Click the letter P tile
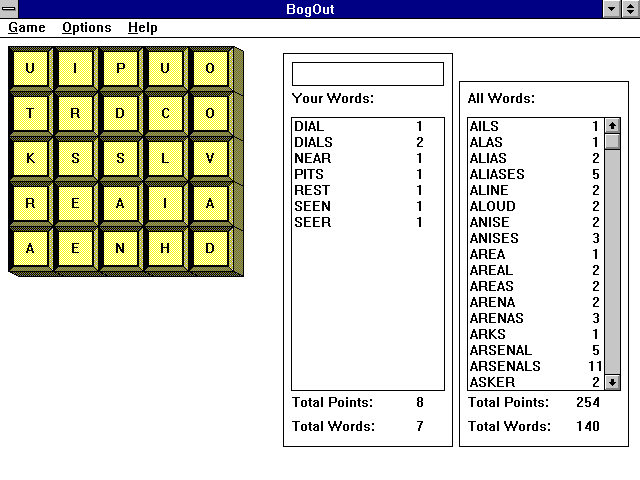Screen dimensions: 640x480 [120, 68]
